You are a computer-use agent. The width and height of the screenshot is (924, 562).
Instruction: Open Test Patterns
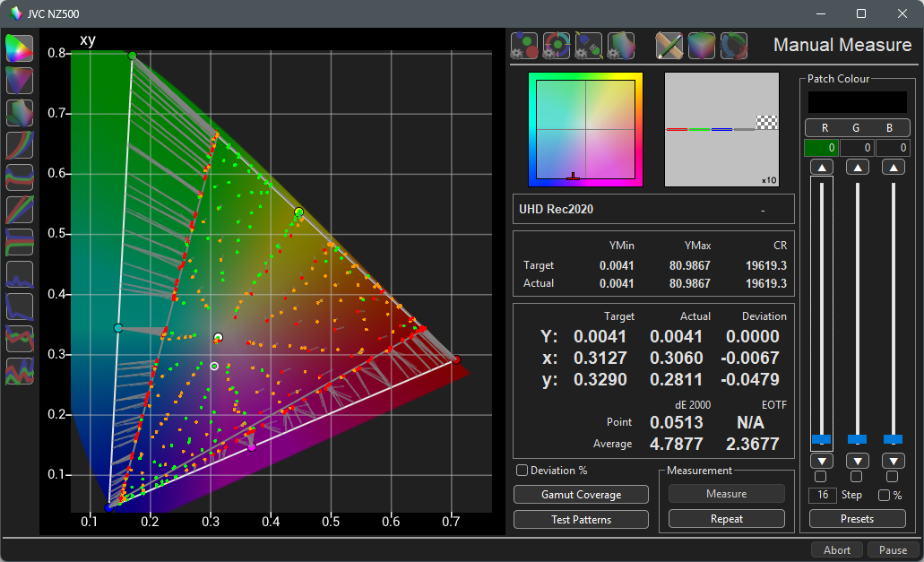(x=581, y=519)
